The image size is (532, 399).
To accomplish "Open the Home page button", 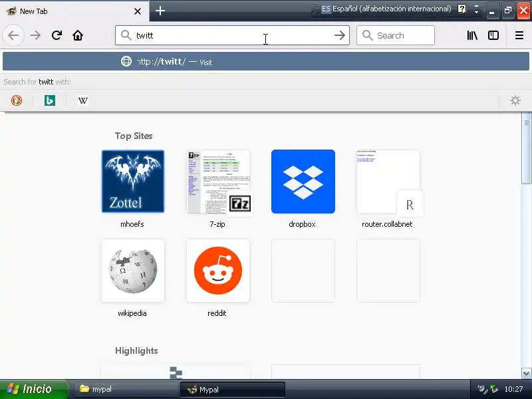I will click(78, 35).
